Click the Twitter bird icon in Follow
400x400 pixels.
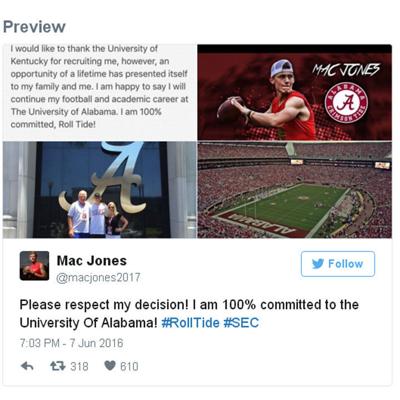click(x=318, y=264)
